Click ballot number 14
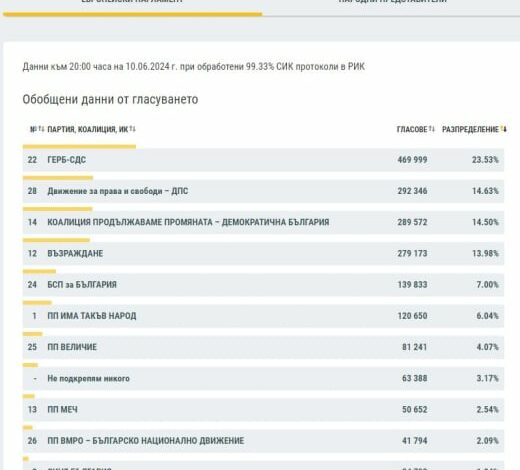Viewport: 520px width, 470px height. pos(32,222)
